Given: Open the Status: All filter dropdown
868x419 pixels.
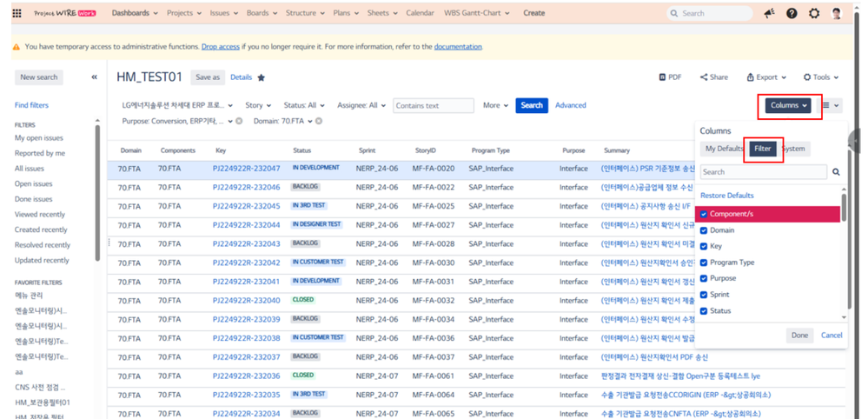Looking at the screenshot, I should pyautogui.click(x=305, y=105).
